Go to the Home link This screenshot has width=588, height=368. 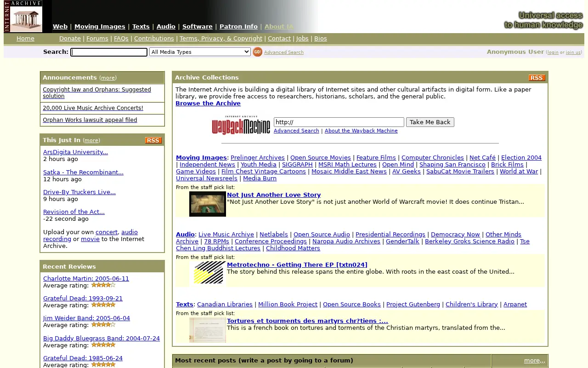click(x=25, y=39)
